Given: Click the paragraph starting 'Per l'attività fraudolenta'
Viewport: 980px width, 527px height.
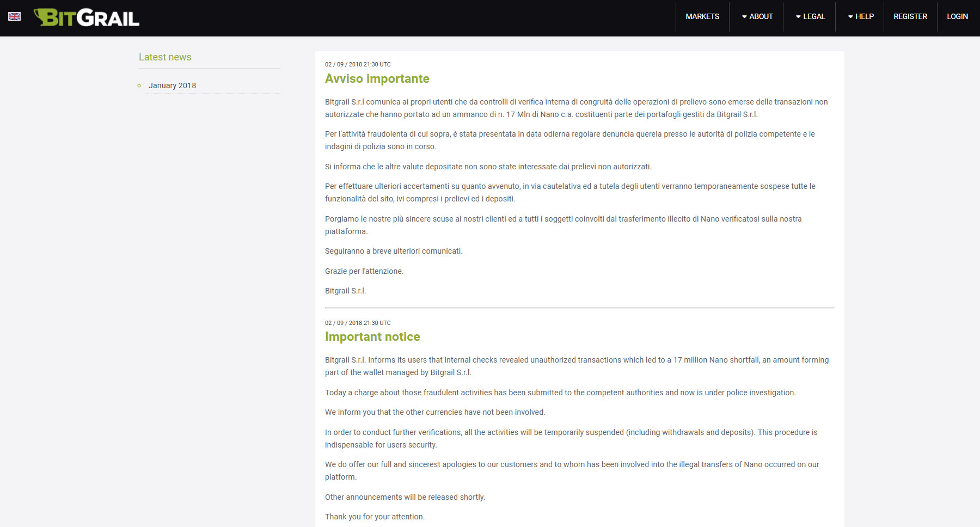Looking at the screenshot, I should pyautogui.click(x=570, y=140).
